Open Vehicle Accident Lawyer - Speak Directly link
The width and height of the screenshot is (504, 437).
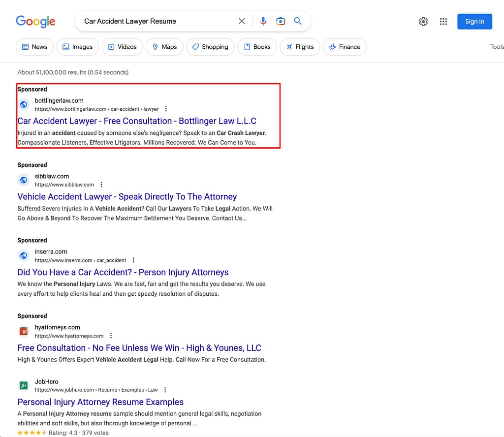[x=127, y=197]
